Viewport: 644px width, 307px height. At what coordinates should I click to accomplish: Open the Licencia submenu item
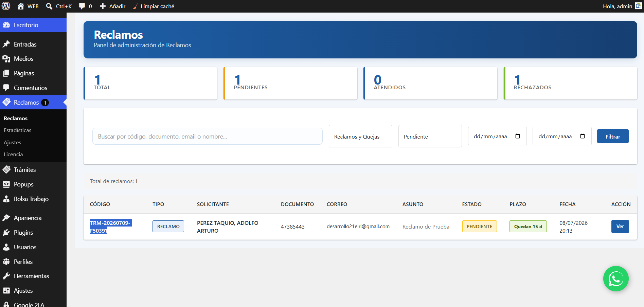13,154
